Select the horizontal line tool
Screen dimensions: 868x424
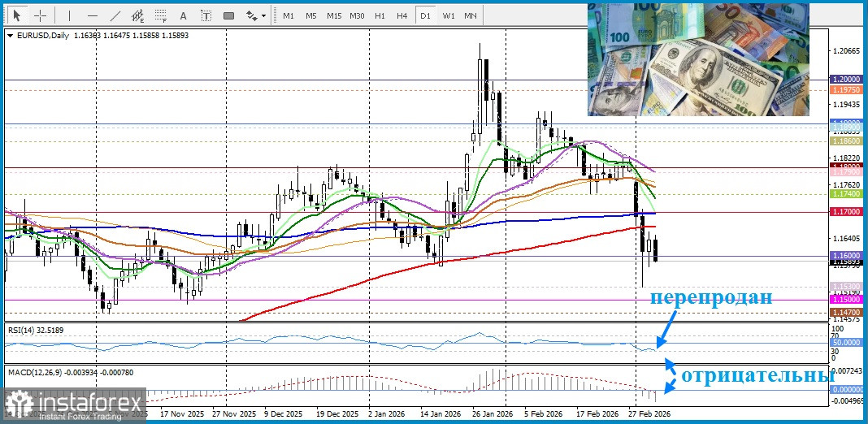click(92, 15)
